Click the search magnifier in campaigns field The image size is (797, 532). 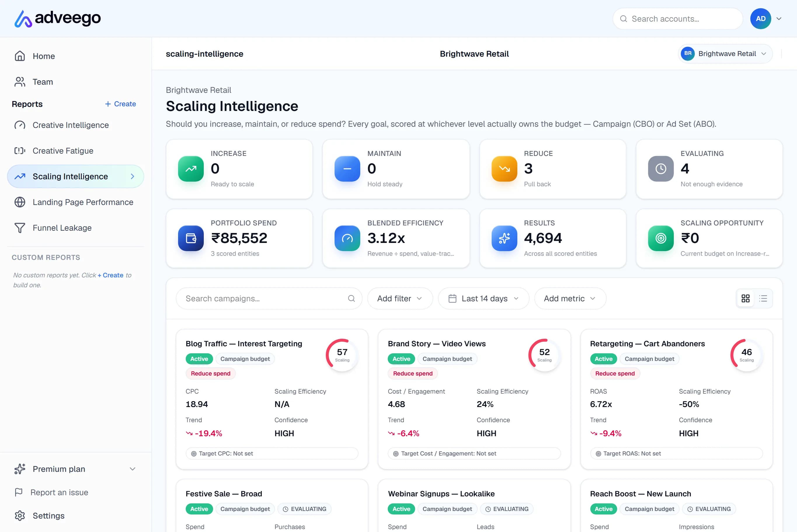(x=351, y=298)
